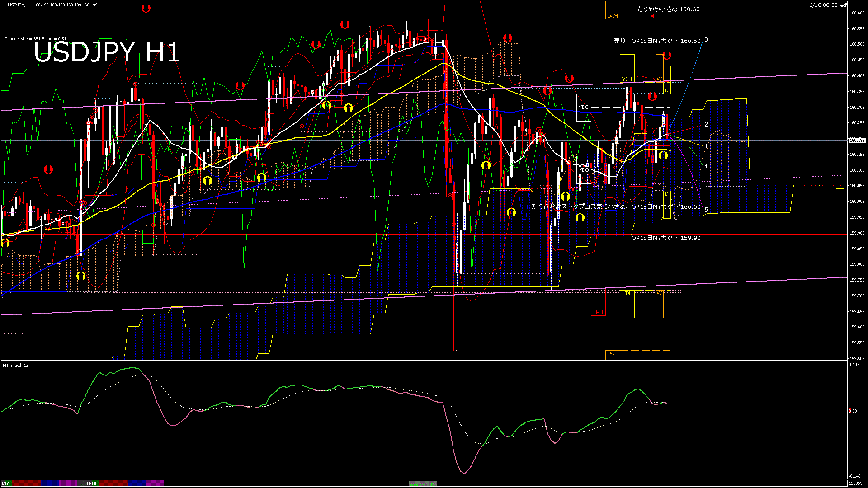This screenshot has height=488, width=868.
Task: Click the 155959 value in bottom-right corner
Action: tap(856, 483)
